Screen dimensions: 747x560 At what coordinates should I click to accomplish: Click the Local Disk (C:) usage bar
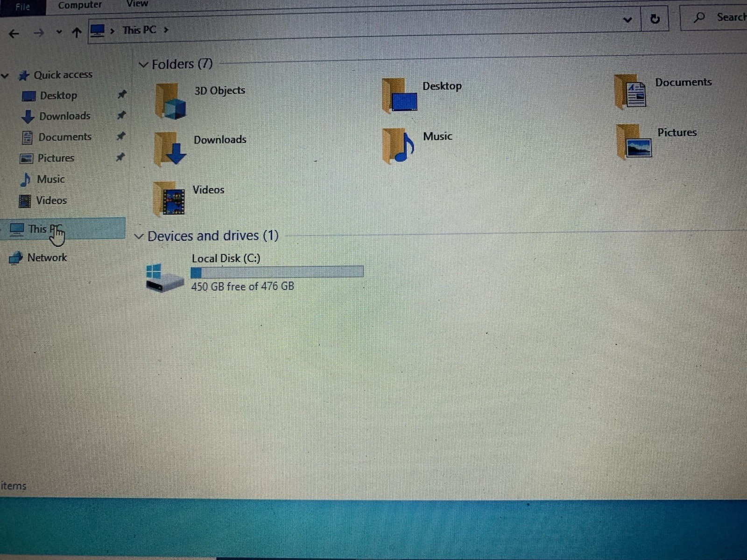(x=277, y=272)
